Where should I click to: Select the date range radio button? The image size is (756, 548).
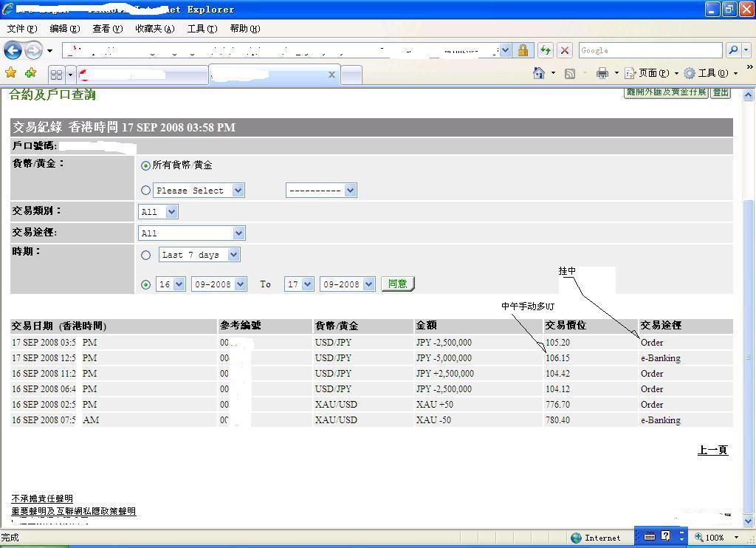coord(145,284)
